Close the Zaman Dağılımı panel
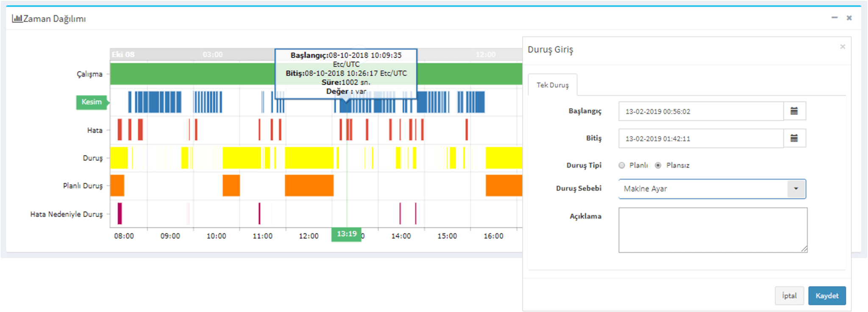The height and width of the screenshot is (312, 868). pos(849,18)
